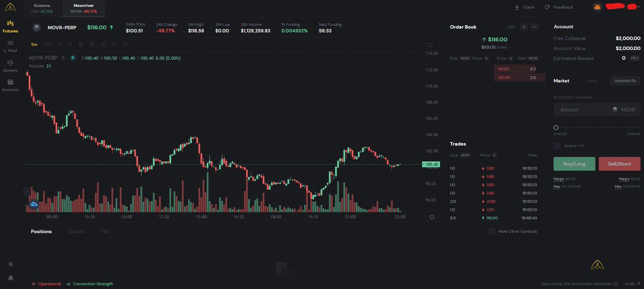Viewport: 644px width, 289px height.
Task: Open the Audit link
Action: pyautogui.click(x=632, y=284)
